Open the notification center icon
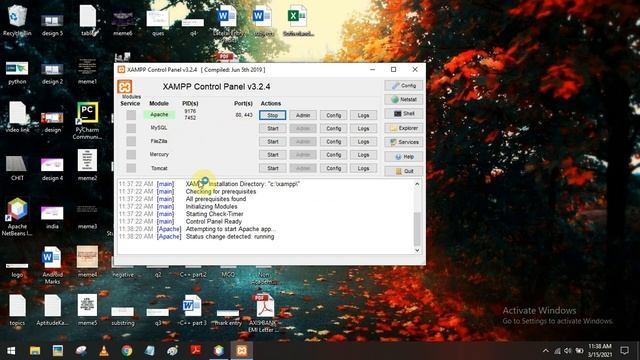Image resolution: width=640 pixels, height=360 pixels. [624, 351]
